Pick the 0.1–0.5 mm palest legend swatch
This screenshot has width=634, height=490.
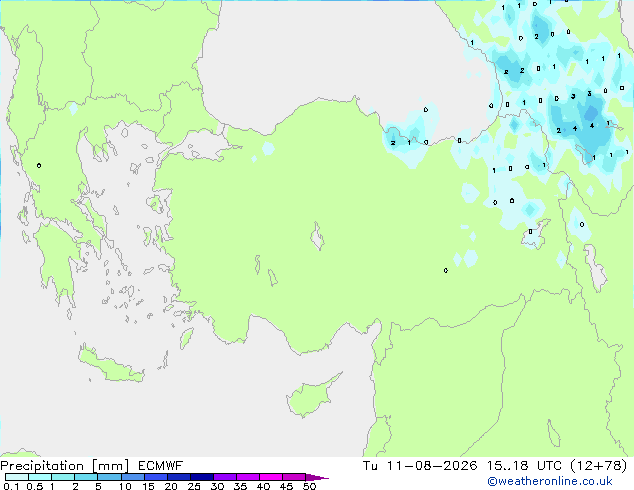click(17, 477)
